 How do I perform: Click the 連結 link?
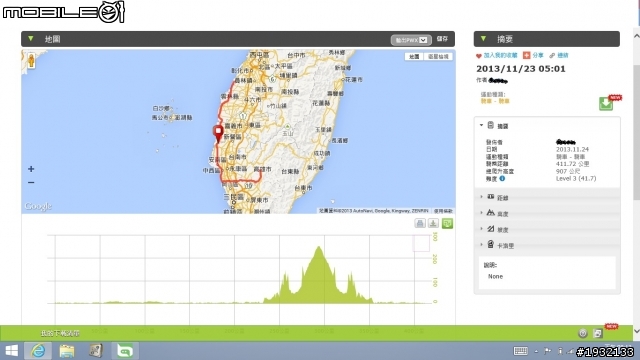[563, 55]
